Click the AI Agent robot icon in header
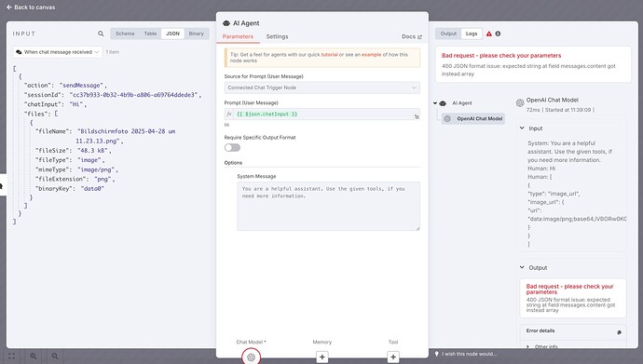643x364 pixels. click(x=226, y=23)
